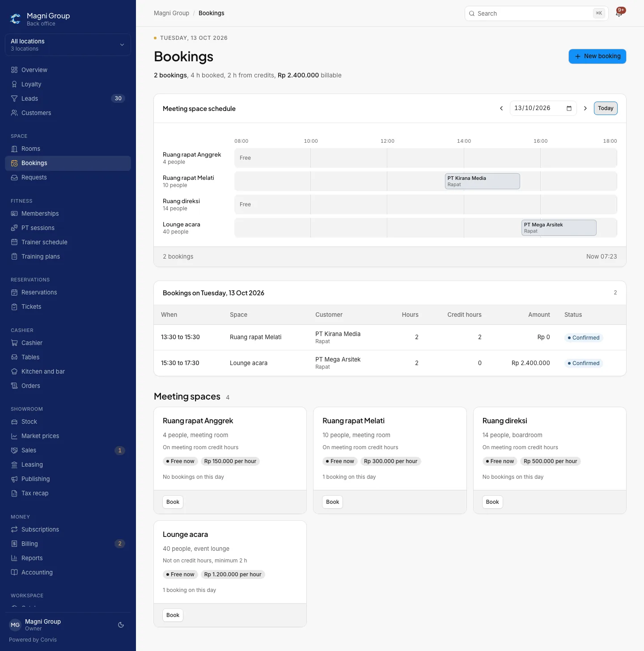The width and height of the screenshot is (644, 651).
Task: Click the Overview grid icon
Action: coord(14,70)
